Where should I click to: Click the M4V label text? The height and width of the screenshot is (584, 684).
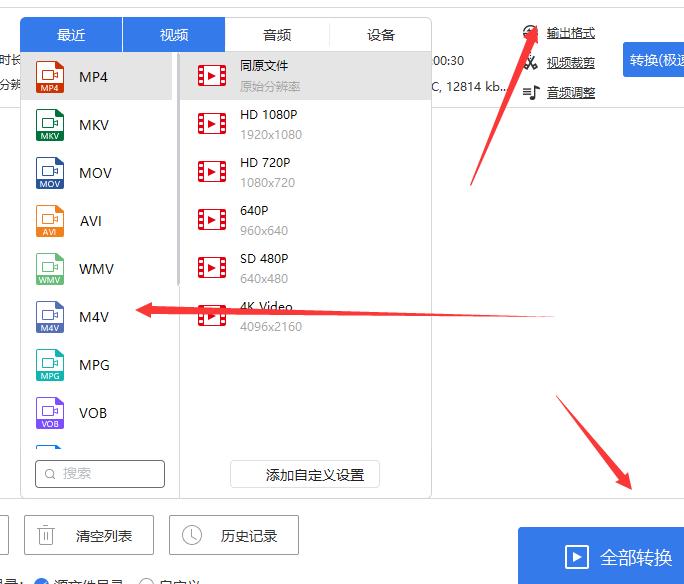(94, 317)
